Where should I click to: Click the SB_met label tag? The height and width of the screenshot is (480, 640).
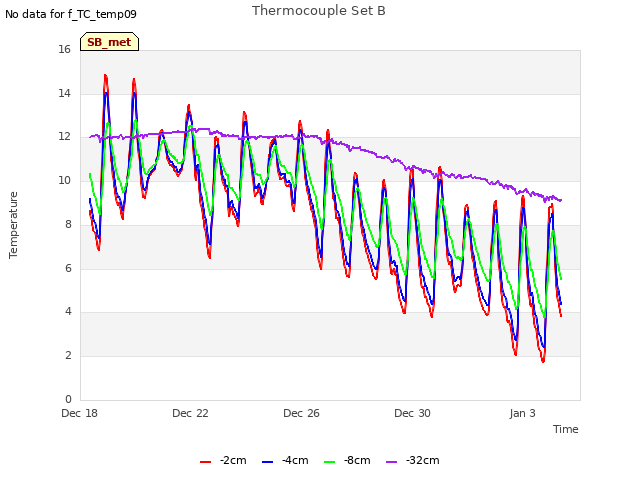(109, 42)
